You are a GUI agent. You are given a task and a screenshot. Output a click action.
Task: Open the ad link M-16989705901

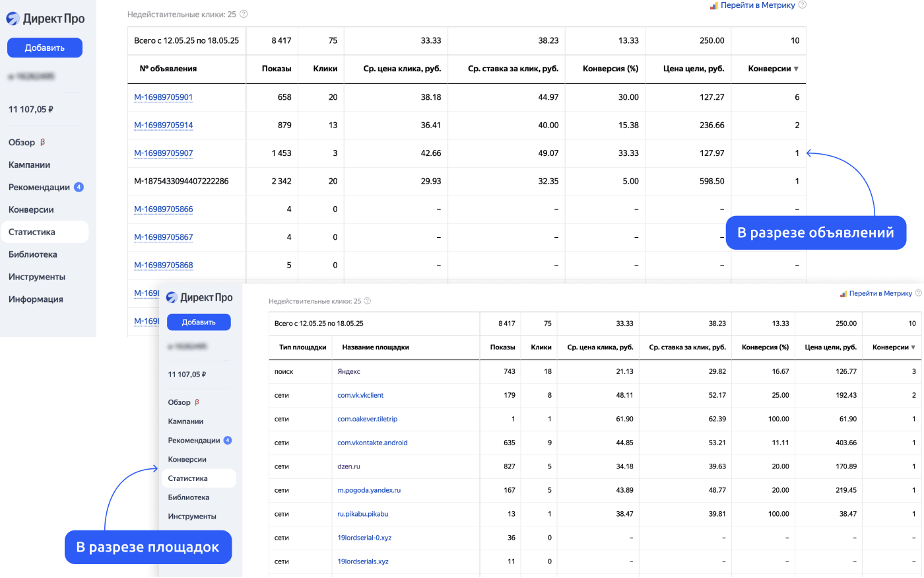click(x=163, y=97)
